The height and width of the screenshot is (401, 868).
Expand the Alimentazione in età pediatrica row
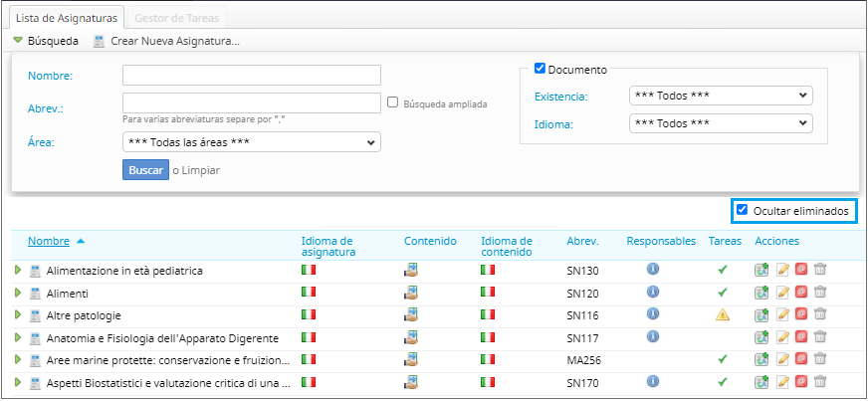(x=18, y=270)
